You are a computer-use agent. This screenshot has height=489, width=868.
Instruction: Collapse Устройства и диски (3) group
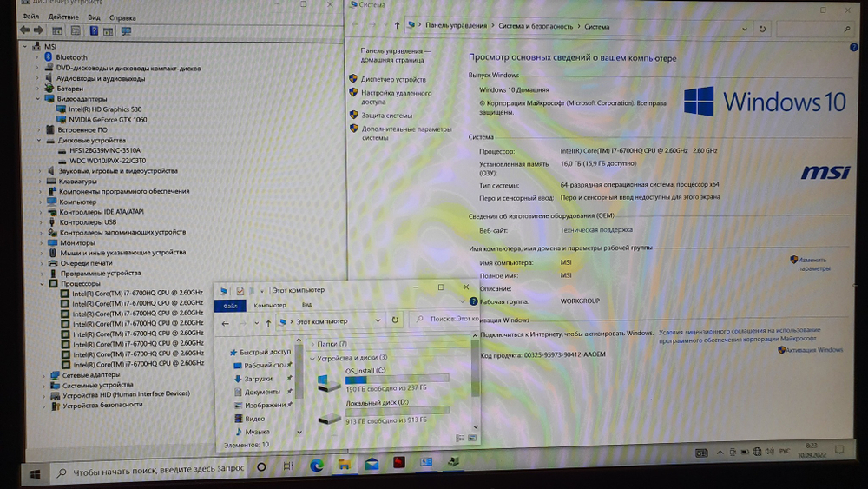(312, 359)
